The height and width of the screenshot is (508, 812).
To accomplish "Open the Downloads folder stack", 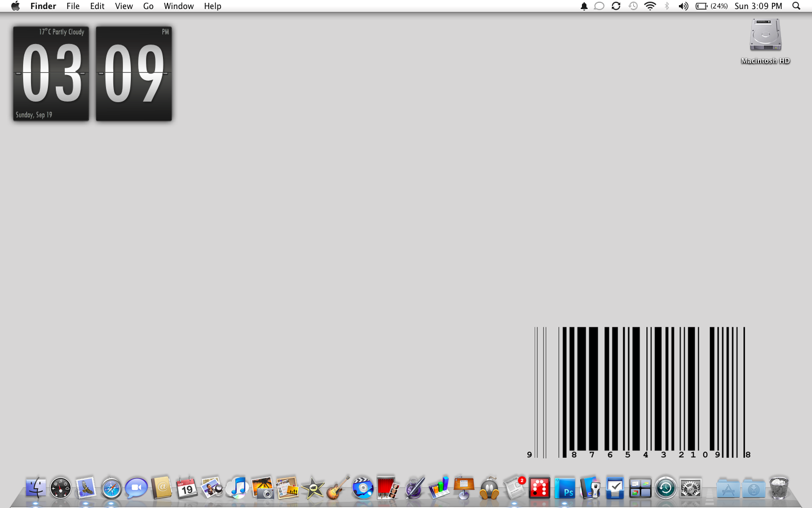I will (753, 488).
